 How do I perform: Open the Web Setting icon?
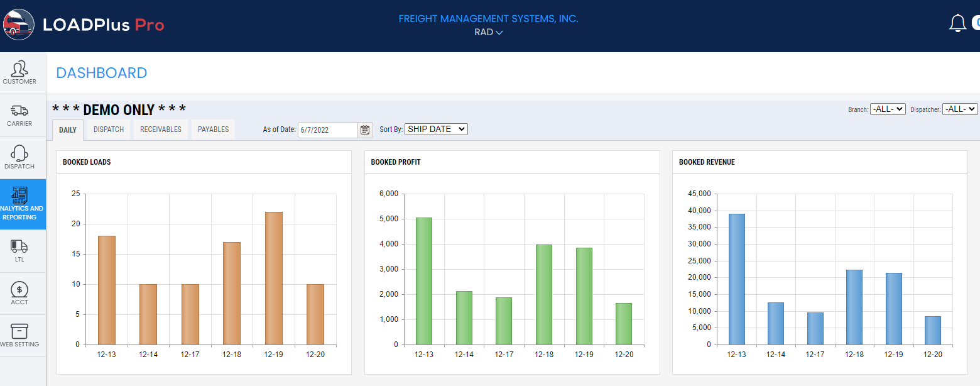pos(21,332)
